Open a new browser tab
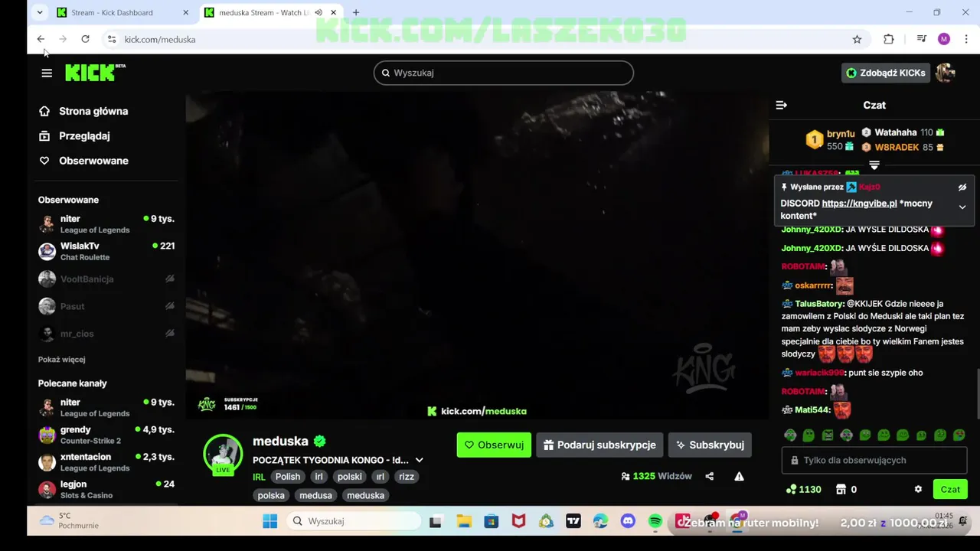Screen dimensions: 980x551 [x=355, y=12]
